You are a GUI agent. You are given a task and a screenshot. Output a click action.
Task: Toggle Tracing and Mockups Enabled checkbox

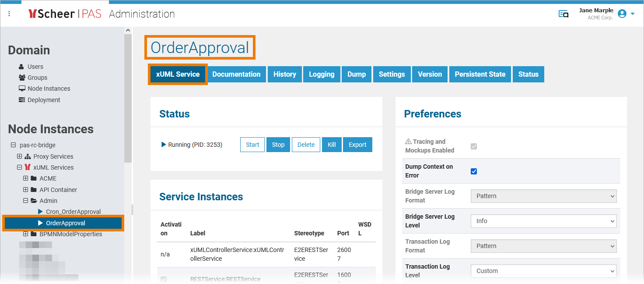[474, 146]
